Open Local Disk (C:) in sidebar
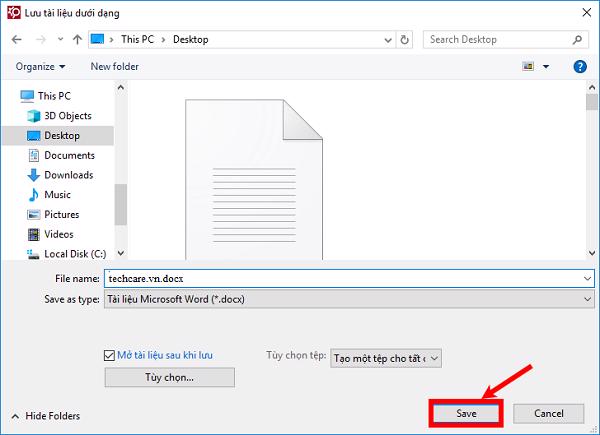This screenshot has height=435, width=600. [x=75, y=254]
